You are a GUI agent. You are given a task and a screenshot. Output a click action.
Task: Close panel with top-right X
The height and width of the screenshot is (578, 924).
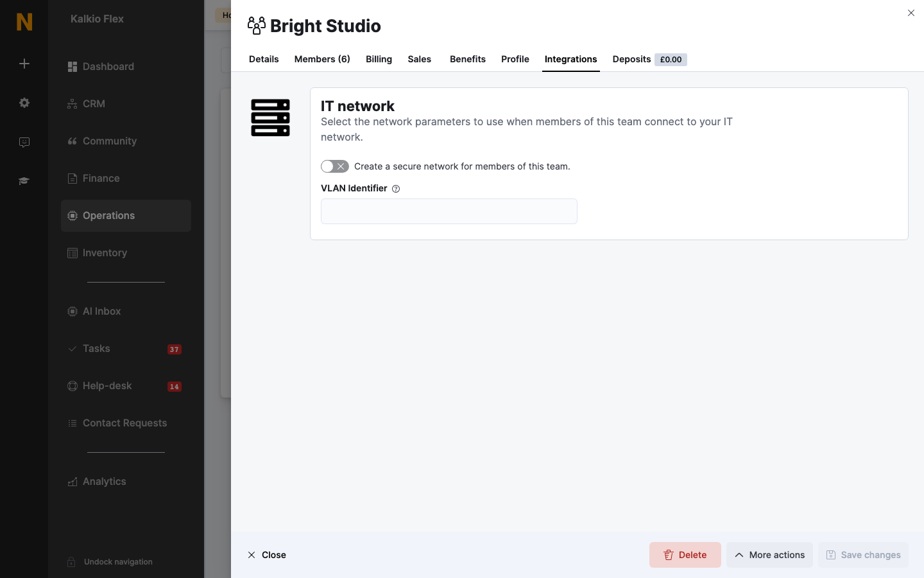tap(911, 13)
